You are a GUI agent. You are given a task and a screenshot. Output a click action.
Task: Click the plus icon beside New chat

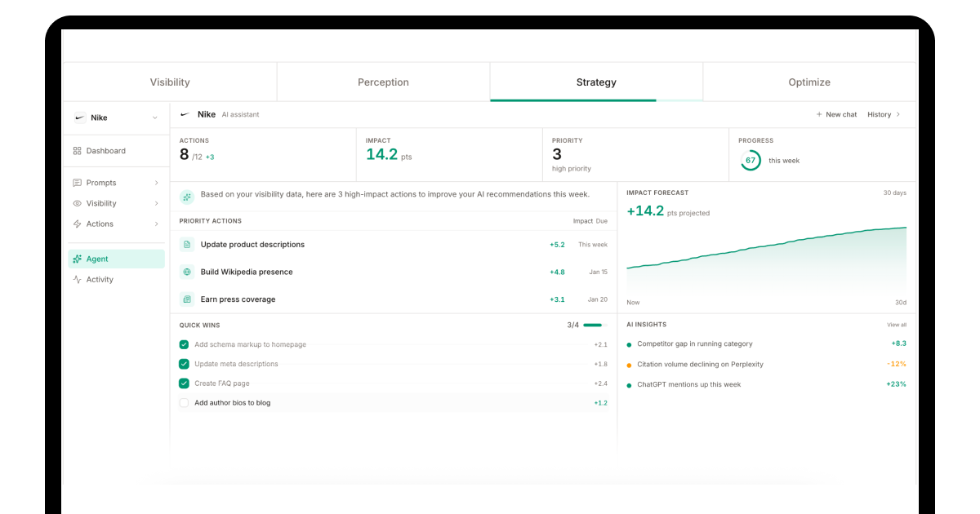(x=819, y=114)
